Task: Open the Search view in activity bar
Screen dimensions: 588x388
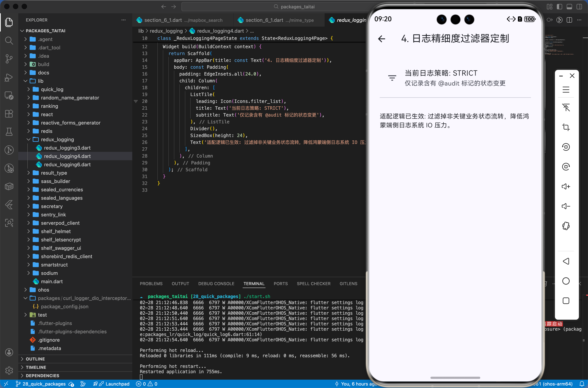Action: (9, 40)
